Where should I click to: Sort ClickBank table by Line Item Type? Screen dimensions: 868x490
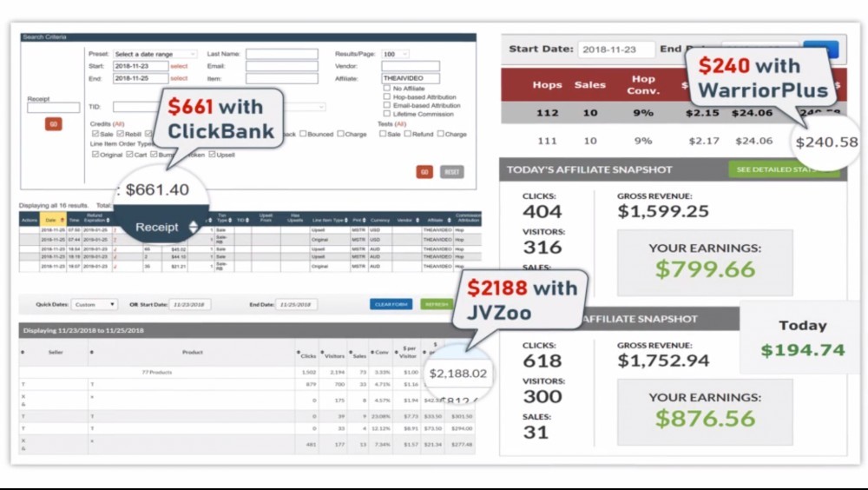(331, 220)
